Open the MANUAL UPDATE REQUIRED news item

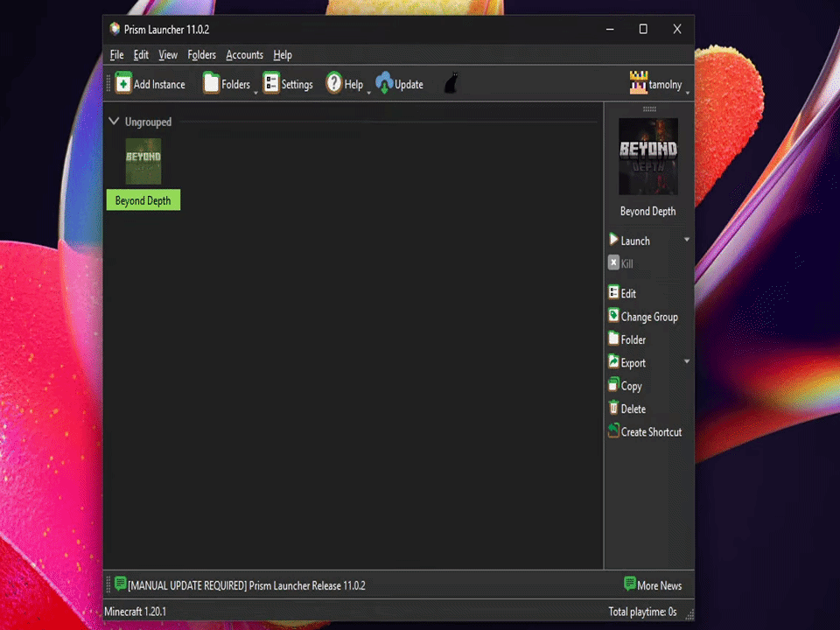(240, 585)
